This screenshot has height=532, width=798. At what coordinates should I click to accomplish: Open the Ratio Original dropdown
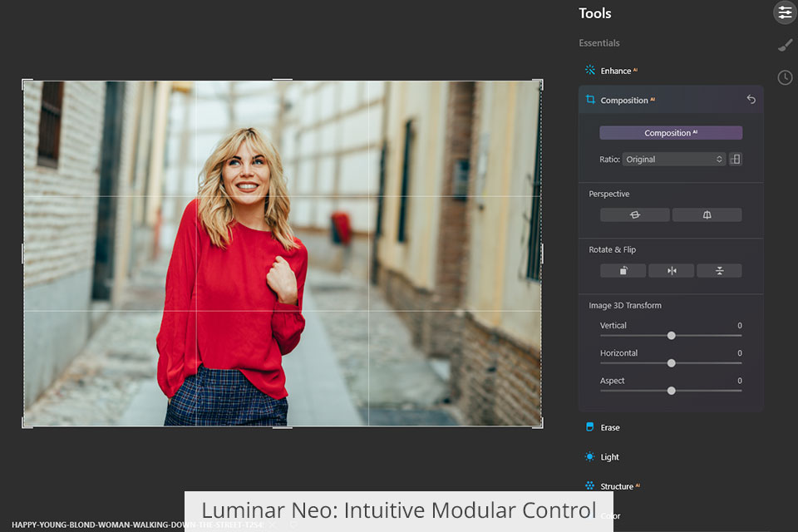pyautogui.click(x=674, y=160)
